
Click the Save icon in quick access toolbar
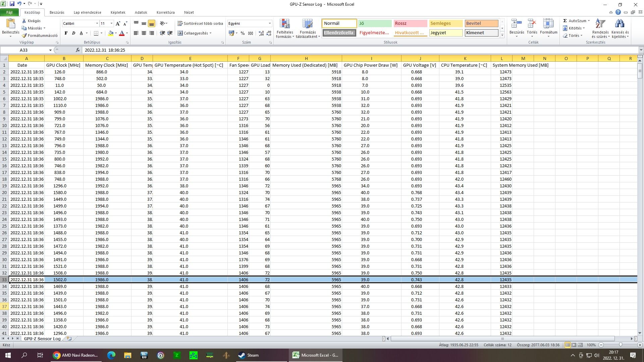[x=12, y=4]
